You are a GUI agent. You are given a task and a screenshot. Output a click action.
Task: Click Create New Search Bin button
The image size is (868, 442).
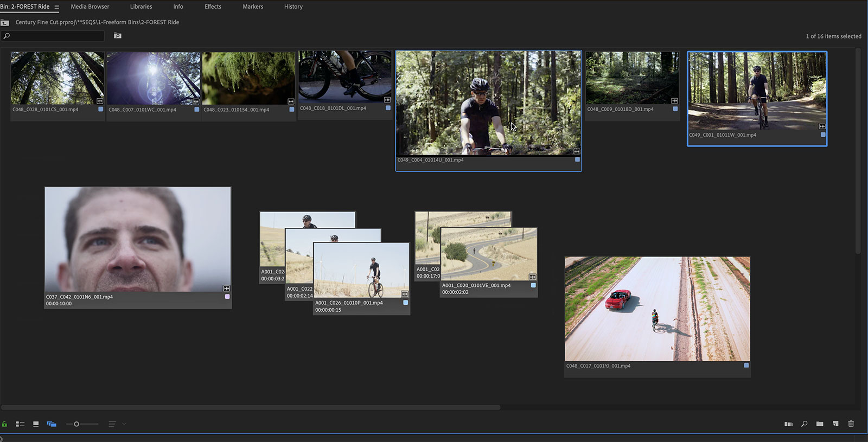pyautogui.click(x=118, y=36)
